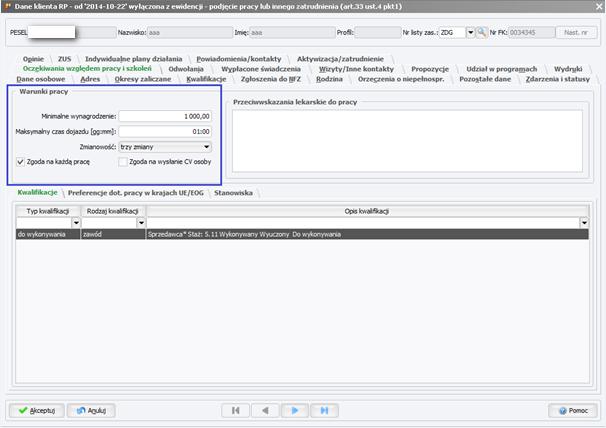606x428 pixels.
Task: Open the Odwołania tab
Action: point(186,69)
